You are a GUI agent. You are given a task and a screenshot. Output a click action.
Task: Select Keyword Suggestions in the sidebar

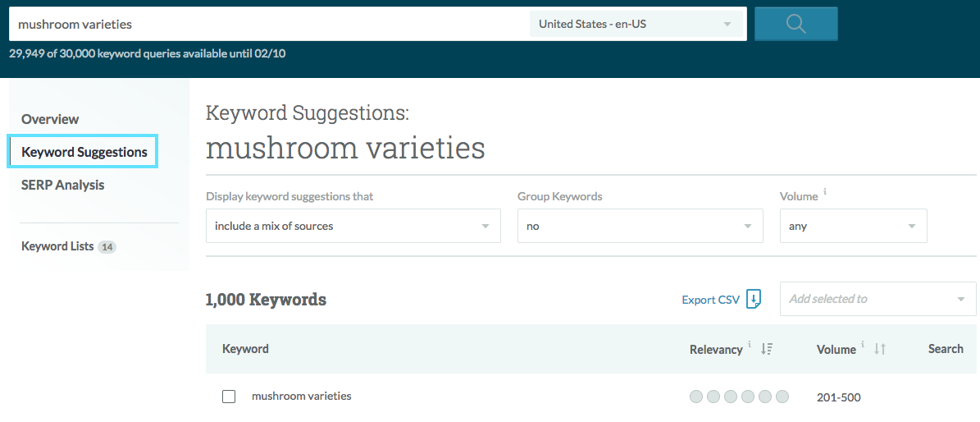coord(84,152)
